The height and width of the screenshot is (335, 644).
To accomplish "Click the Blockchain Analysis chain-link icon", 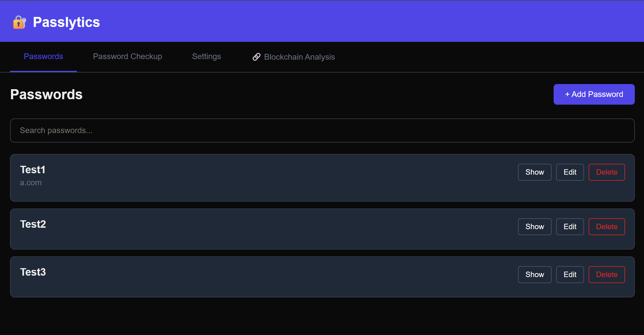I will (x=256, y=57).
